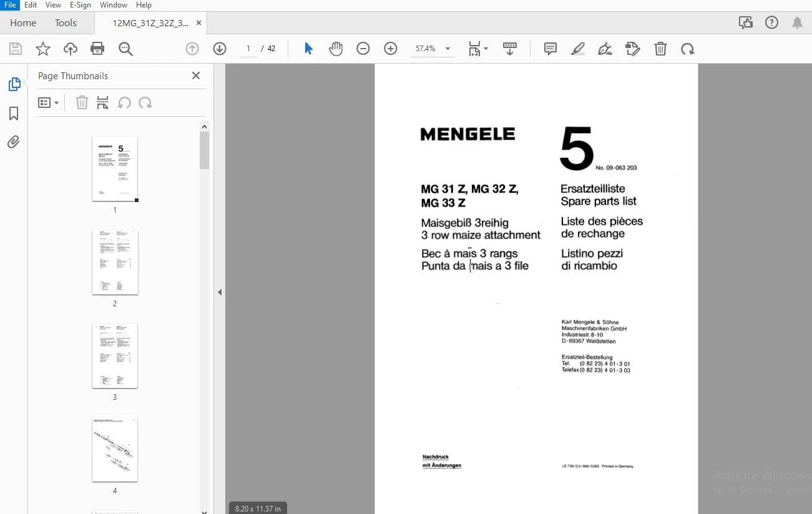Viewport: 812px width, 514px height.
Task: Click the 'MENGELE' logo text
Action: point(468,134)
